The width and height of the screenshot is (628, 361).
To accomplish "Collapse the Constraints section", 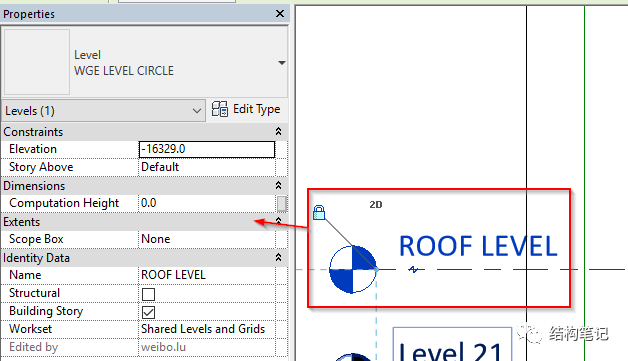I will pyautogui.click(x=278, y=131).
